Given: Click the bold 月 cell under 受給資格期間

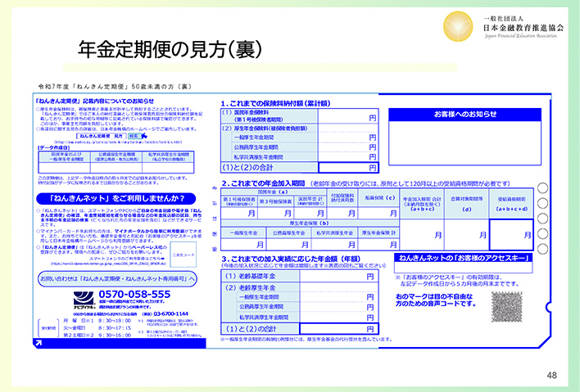Looking at the screenshot, I should pyautogui.click(x=511, y=235).
